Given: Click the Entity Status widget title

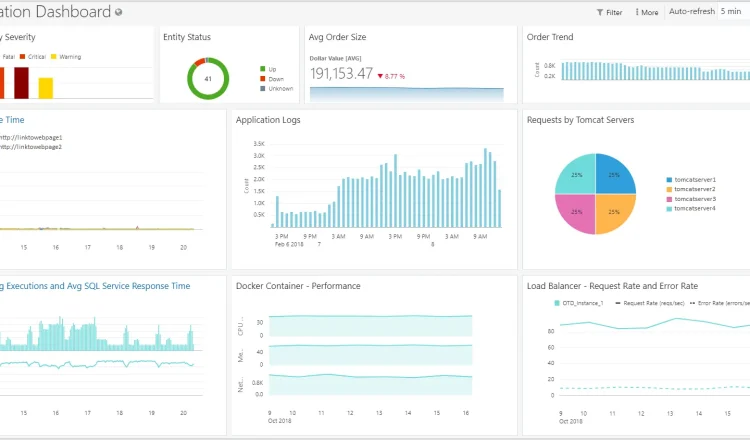Looking at the screenshot, I should click(x=187, y=37).
